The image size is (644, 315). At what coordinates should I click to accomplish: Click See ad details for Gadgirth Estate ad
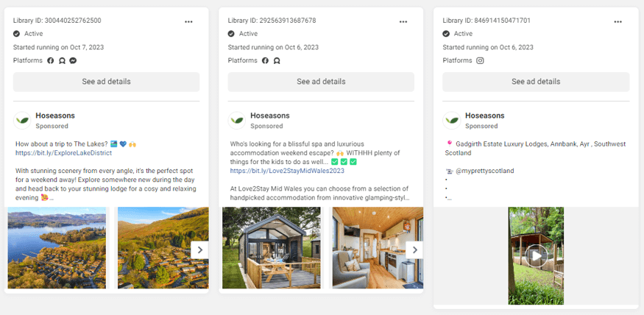tap(536, 82)
